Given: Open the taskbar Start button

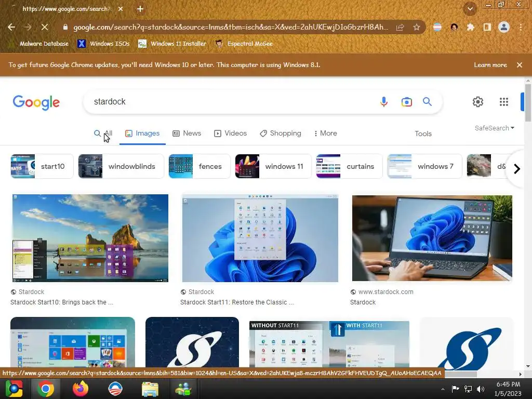Looking at the screenshot, I should coord(14,389).
